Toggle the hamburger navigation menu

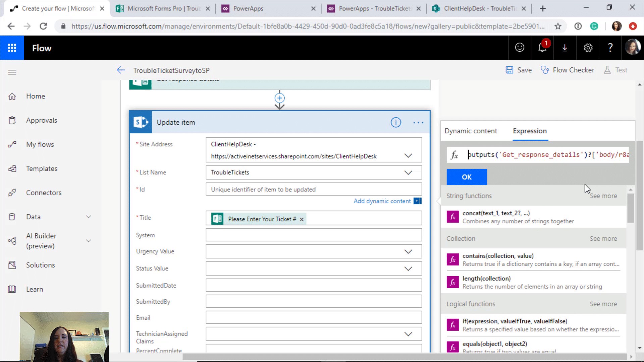[12, 72]
